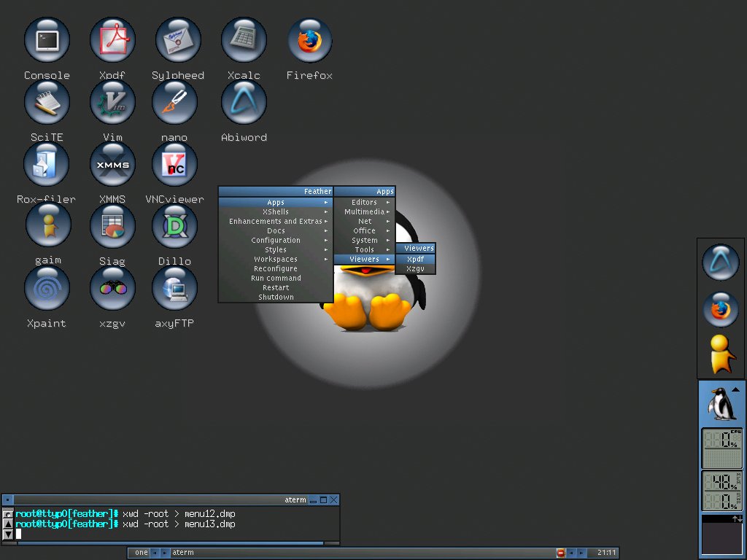
Task: Launch the xzgv binoculars desktop icon
Action: pos(112,288)
